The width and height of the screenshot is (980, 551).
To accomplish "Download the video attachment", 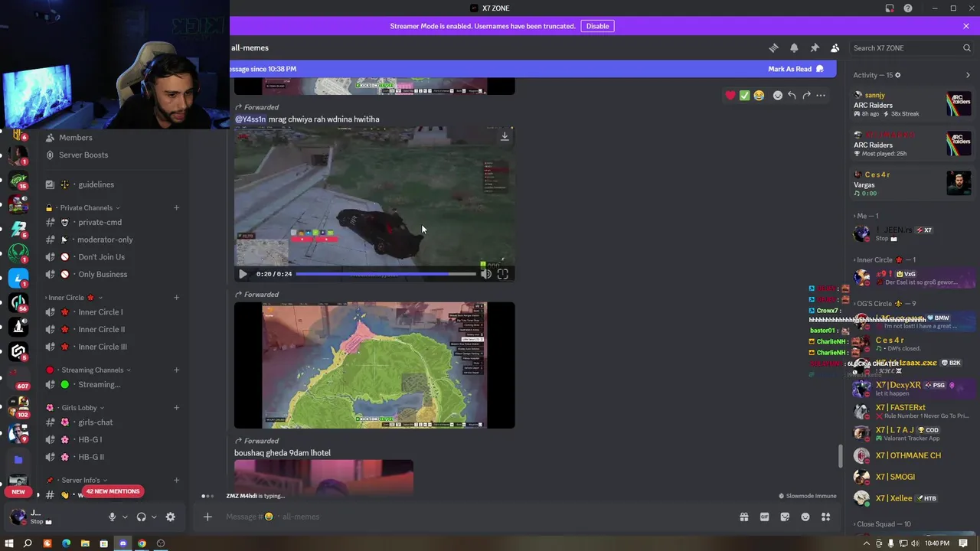I will tap(504, 136).
